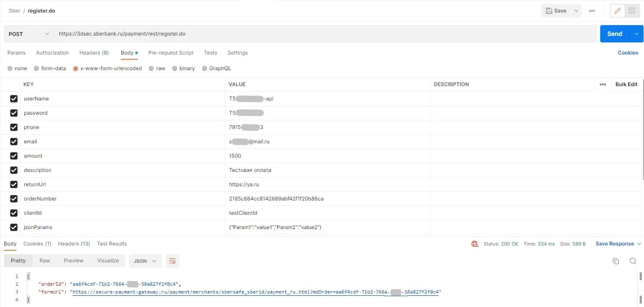This screenshot has width=644, height=307.
Task: Open the Authorization tab
Action: [52, 53]
